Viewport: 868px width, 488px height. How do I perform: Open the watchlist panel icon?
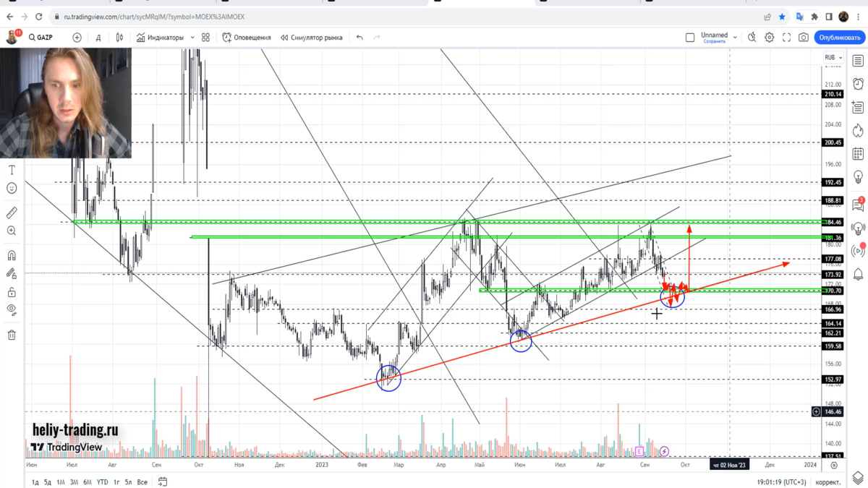pyautogui.click(x=858, y=61)
